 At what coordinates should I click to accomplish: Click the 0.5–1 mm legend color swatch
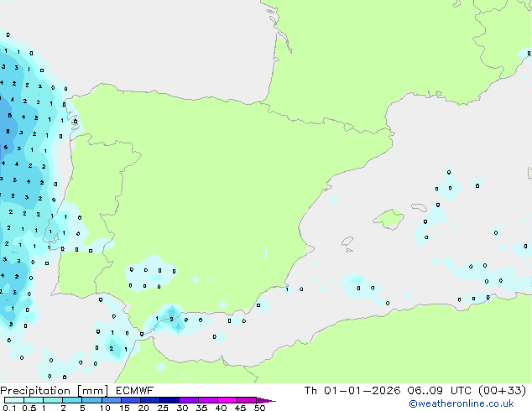click(x=34, y=400)
